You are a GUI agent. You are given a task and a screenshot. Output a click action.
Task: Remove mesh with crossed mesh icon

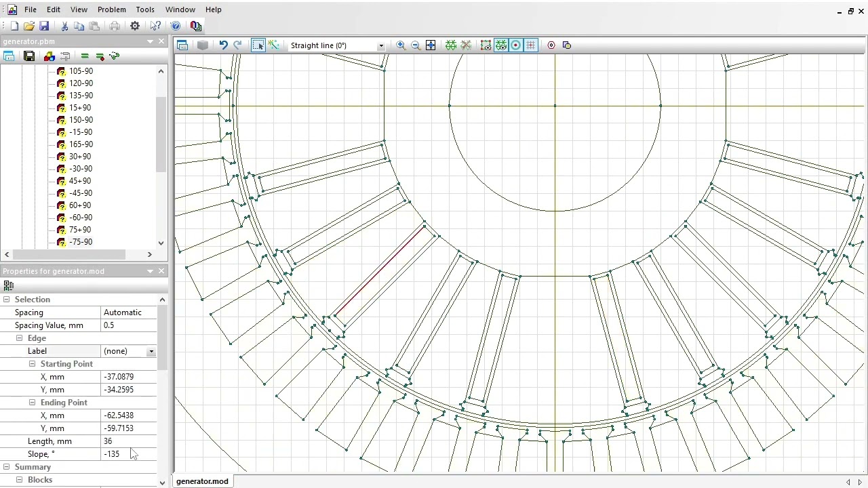click(466, 45)
